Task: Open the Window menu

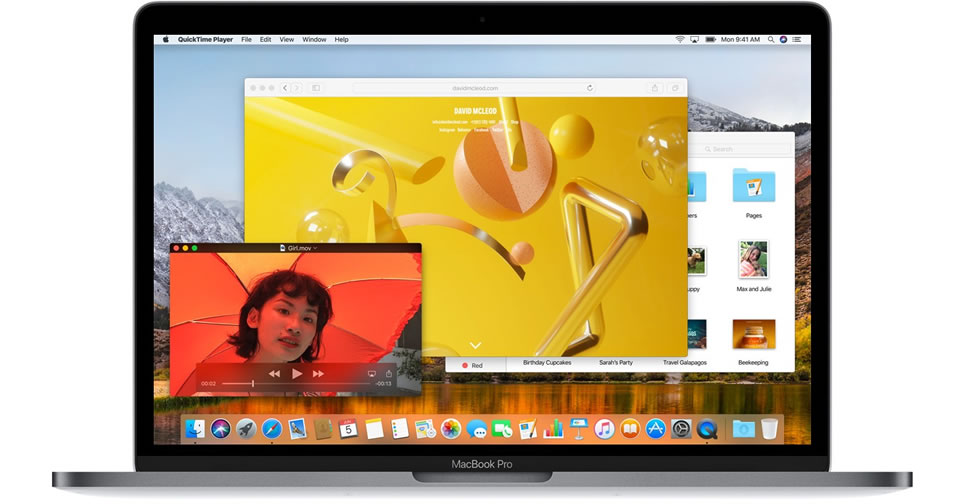Action: (x=314, y=39)
